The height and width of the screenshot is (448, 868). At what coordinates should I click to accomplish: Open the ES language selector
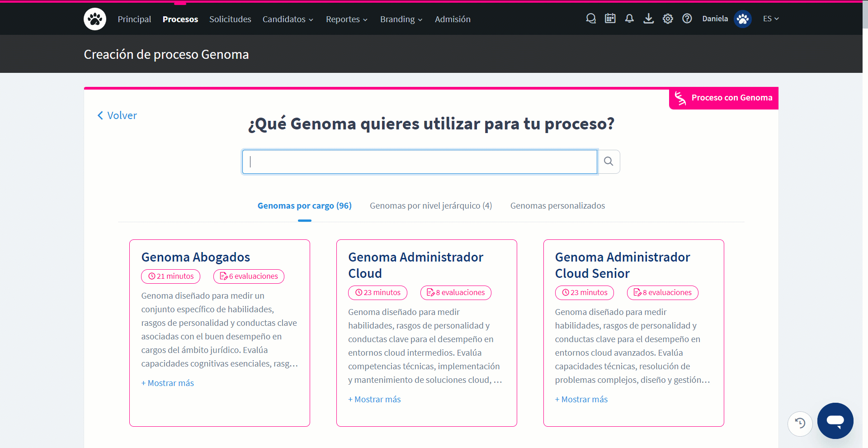(771, 19)
